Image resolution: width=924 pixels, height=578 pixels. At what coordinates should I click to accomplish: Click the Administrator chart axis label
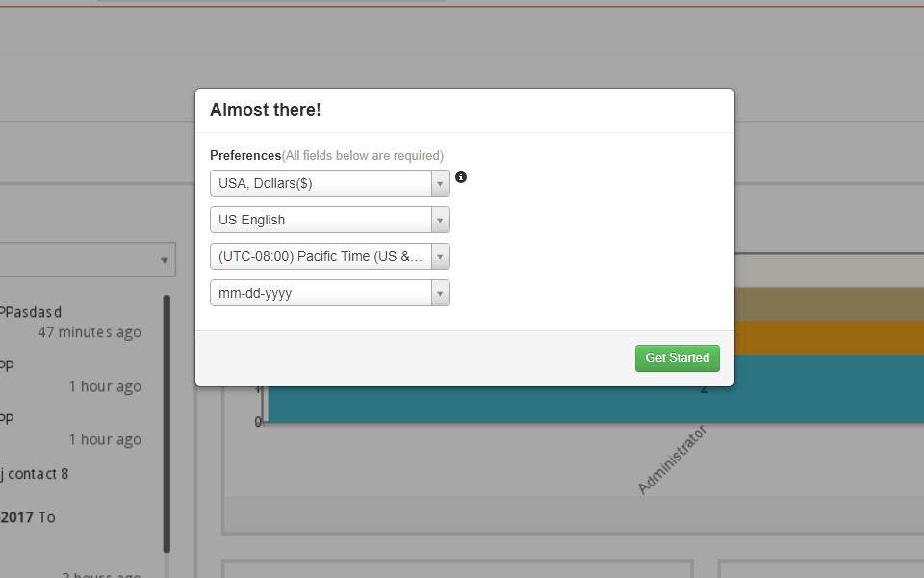click(x=672, y=460)
